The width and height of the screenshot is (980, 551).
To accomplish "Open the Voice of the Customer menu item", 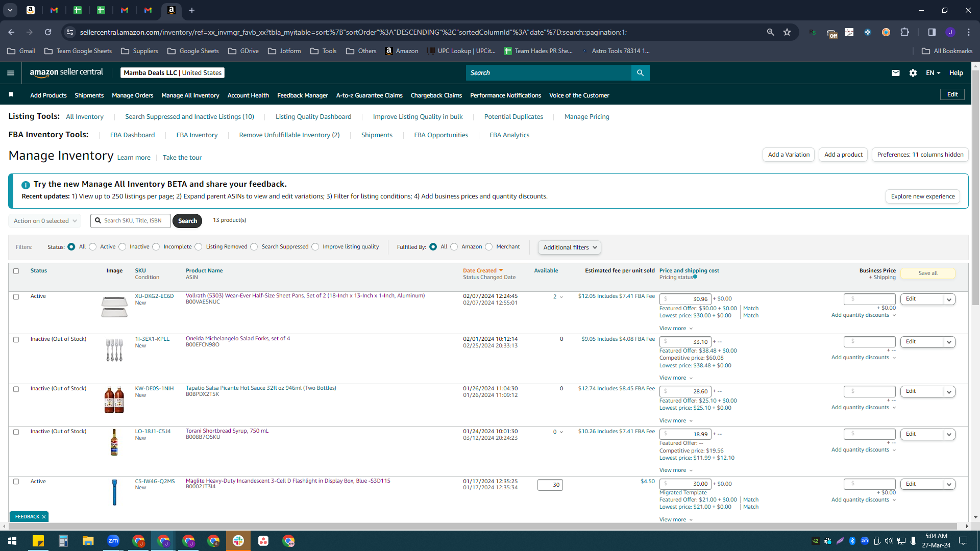I will click(x=579, y=95).
